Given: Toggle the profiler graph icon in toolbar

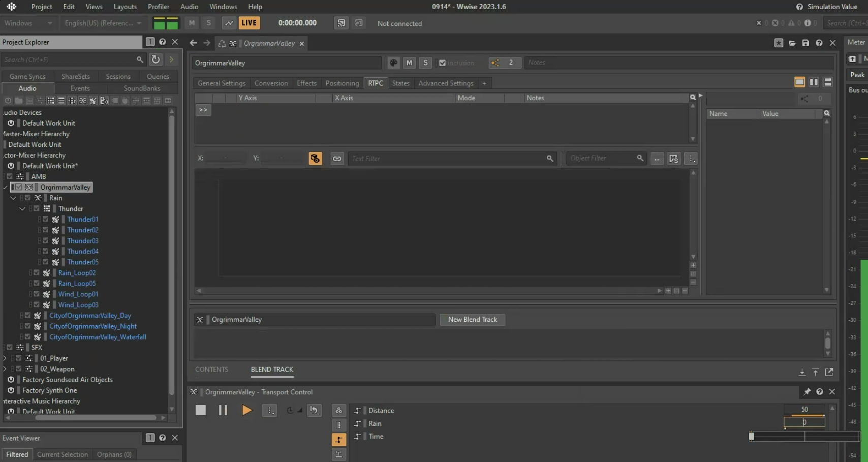Looking at the screenshot, I should 229,23.
